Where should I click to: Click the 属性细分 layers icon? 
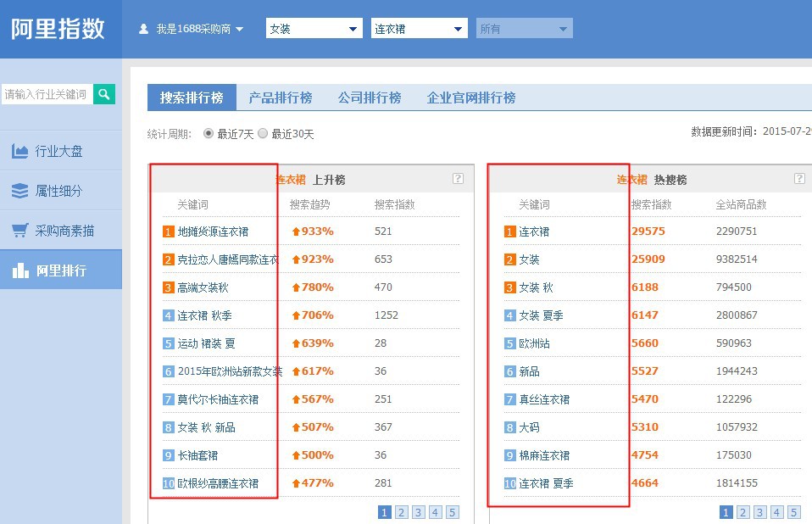(19, 191)
